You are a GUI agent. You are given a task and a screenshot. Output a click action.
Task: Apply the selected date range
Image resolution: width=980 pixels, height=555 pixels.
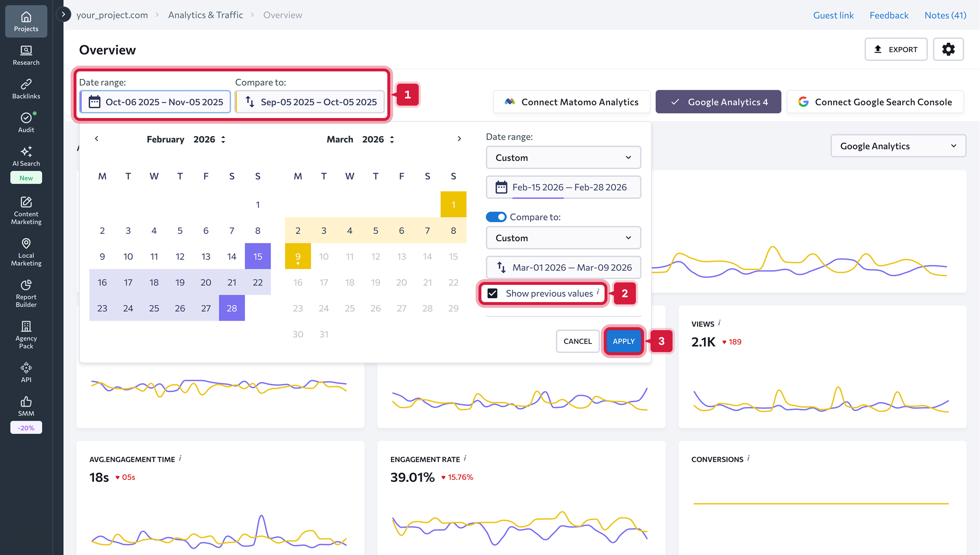(x=623, y=341)
